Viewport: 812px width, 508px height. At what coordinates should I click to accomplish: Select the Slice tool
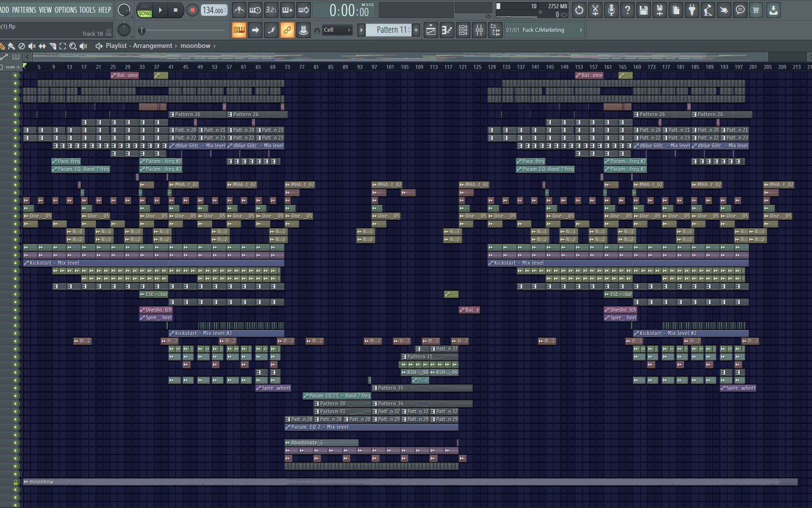(52, 46)
